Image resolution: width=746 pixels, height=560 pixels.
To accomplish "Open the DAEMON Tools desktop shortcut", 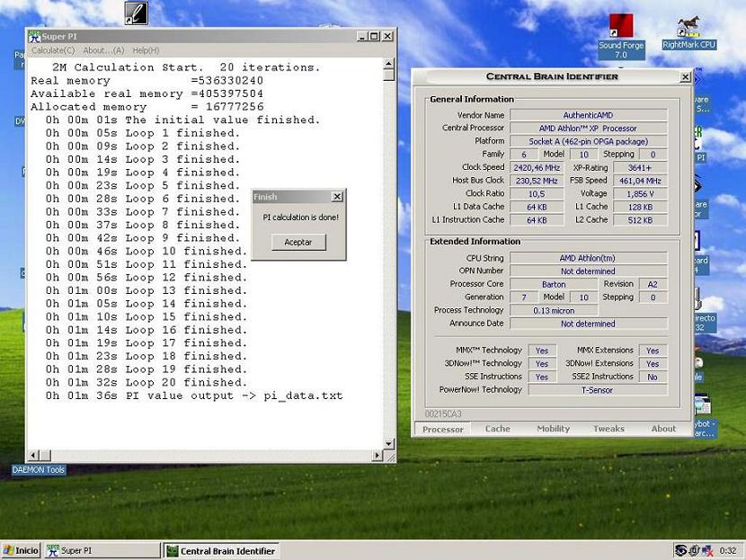I will point(38,469).
